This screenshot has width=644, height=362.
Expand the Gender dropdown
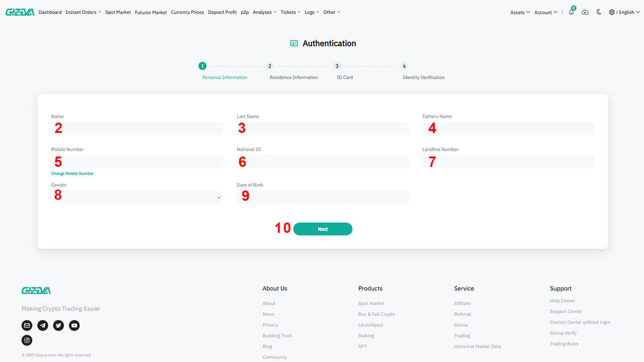(137, 197)
